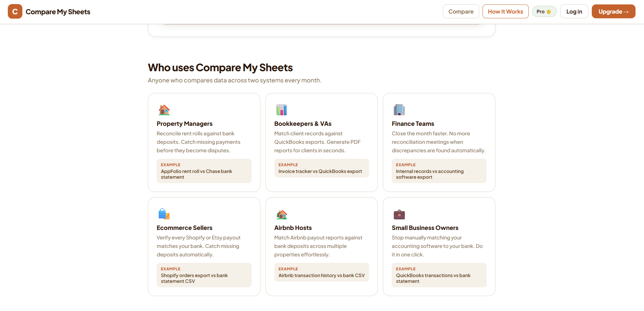Click the bar chart icon for Bookkeepers & VAs

pos(281,110)
